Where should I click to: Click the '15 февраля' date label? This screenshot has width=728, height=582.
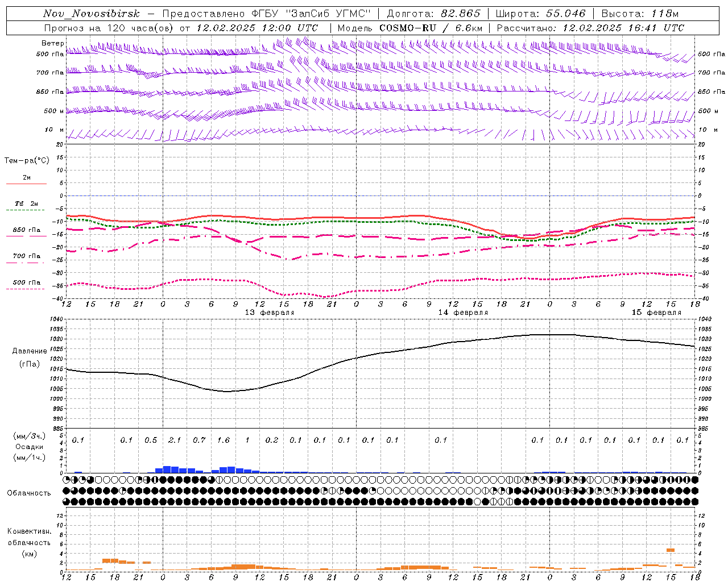tap(656, 313)
